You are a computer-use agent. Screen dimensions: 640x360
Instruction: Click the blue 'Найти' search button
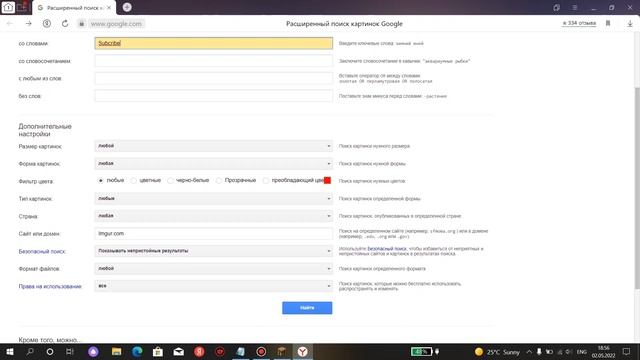(307, 308)
